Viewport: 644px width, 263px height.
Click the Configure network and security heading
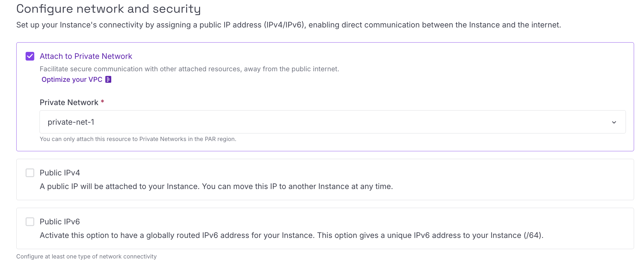click(x=109, y=9)
